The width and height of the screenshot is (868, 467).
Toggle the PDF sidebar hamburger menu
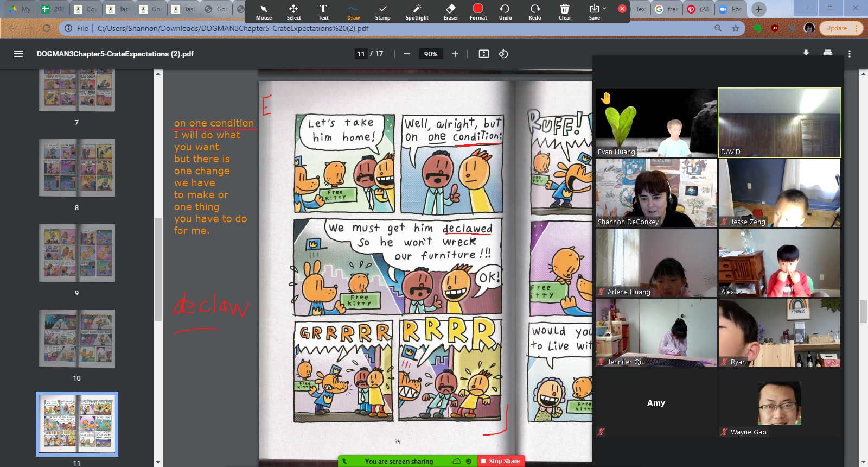18,54
